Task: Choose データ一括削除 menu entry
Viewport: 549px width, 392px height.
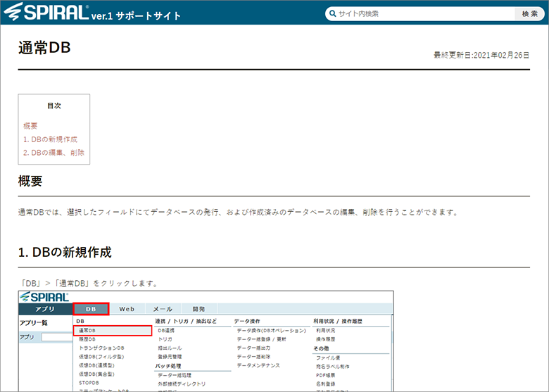Action: [x=253, y=357]
